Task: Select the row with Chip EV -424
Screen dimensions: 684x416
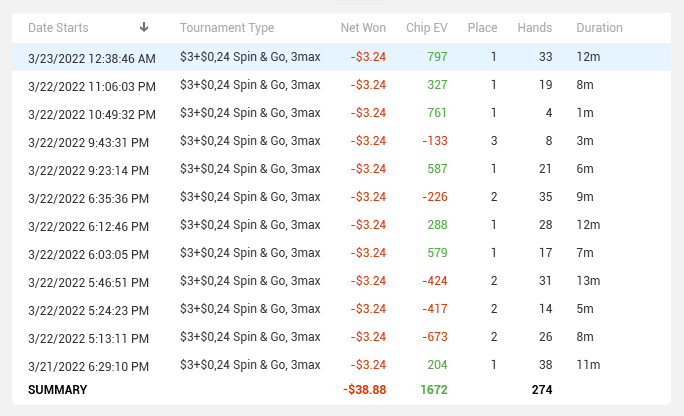Action: (341, 281)
